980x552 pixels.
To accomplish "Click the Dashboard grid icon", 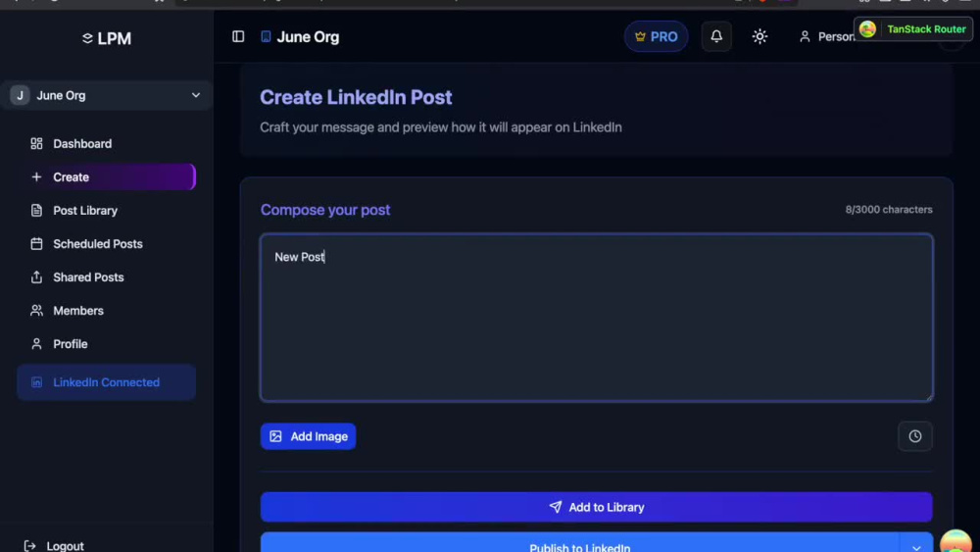I will point(36,144).
